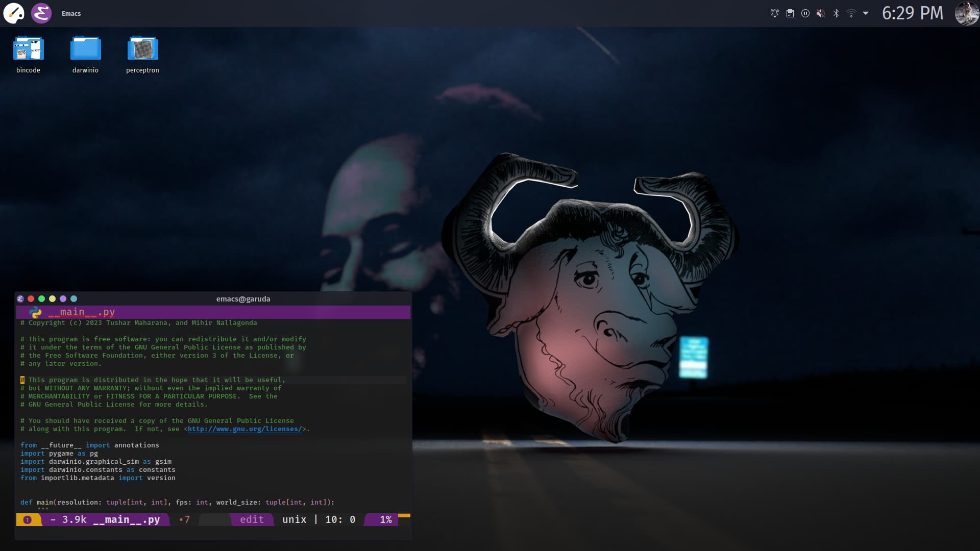
Task: Click 'import darwinio.constants as constants' line
Action: click(x=98, y=470)
